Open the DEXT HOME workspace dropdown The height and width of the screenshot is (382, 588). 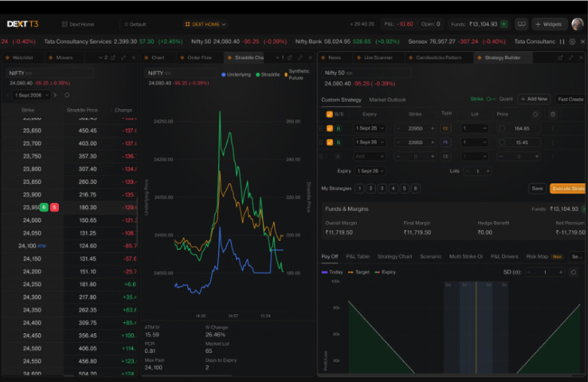click(205, 25)
